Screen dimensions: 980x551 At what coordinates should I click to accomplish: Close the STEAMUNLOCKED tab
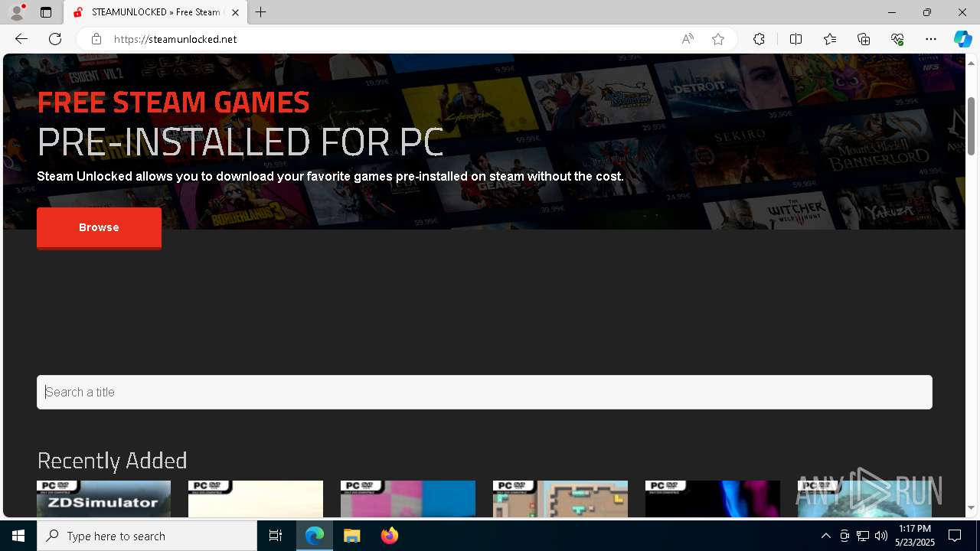coord(235,12)
